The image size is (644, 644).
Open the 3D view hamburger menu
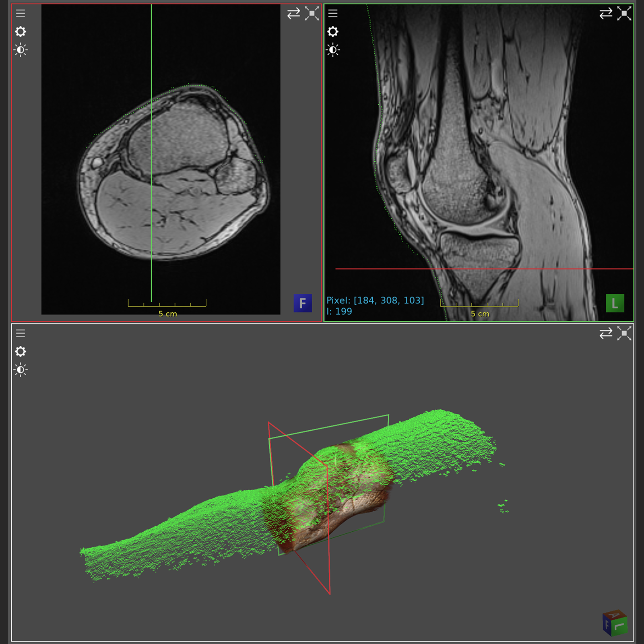coord(21,333)
